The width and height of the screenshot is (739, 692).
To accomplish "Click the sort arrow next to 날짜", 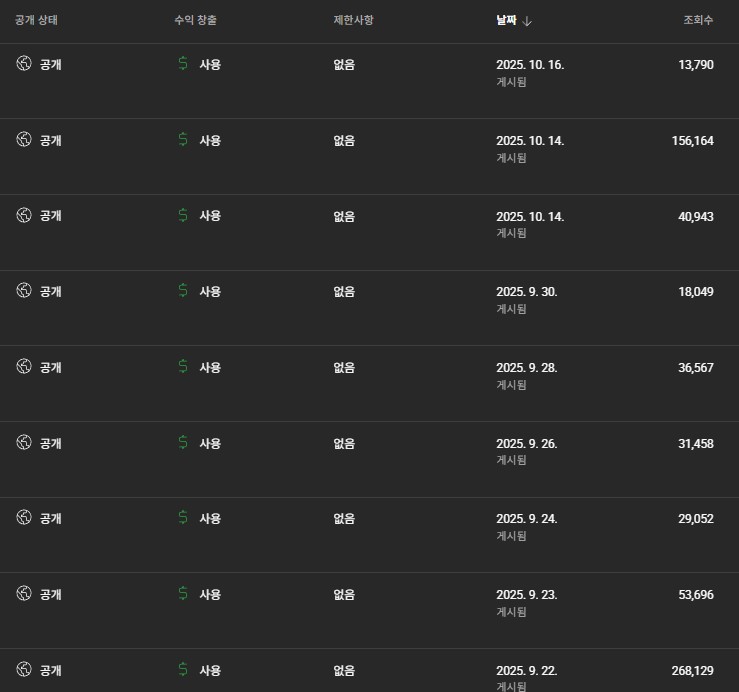I will [527, 20].
